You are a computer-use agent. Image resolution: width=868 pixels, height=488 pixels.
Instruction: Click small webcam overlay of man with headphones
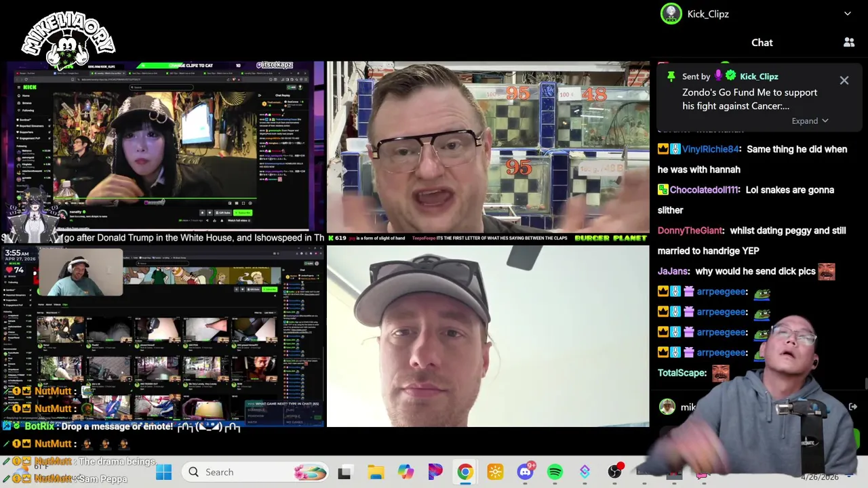tap(81, 272)
